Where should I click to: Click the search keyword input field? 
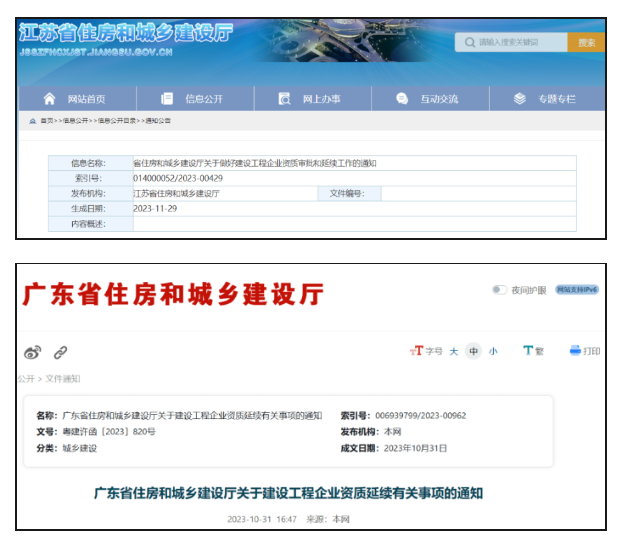tap(511, 42)
